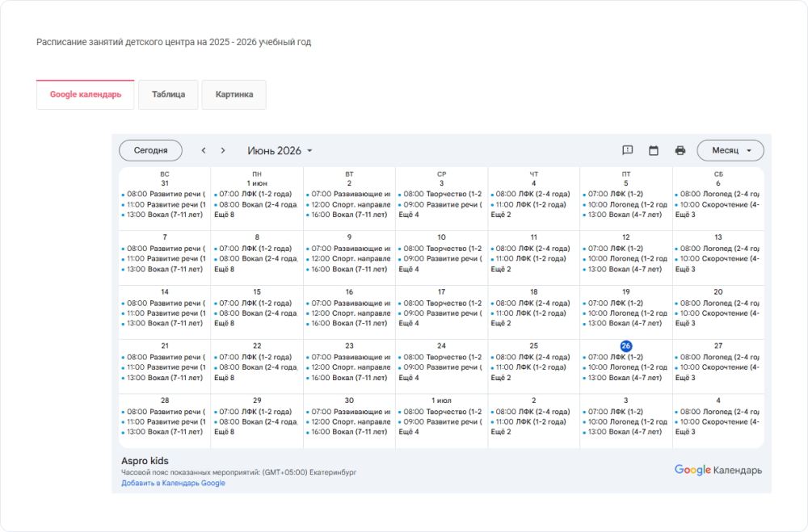Show Ещё 8 events on June 1
This screenshot has width=808, height=532.
224,215
